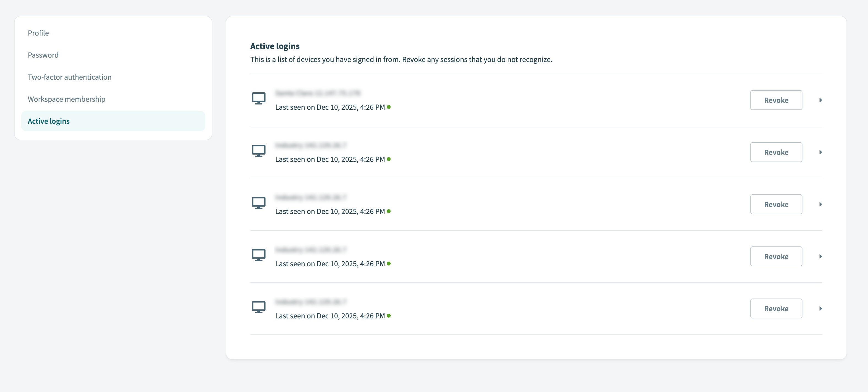Expand the last session's detail arrow
Screen dimensions: 868x392
821,308
